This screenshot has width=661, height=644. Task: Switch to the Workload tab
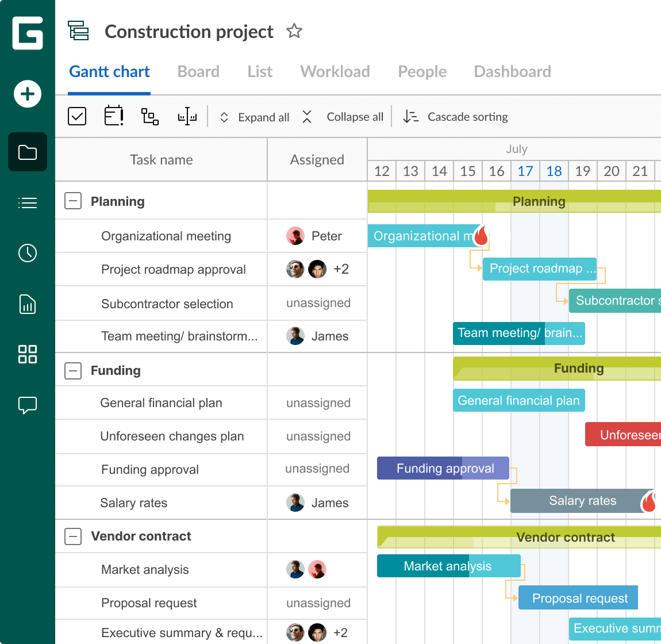point(335,72)
